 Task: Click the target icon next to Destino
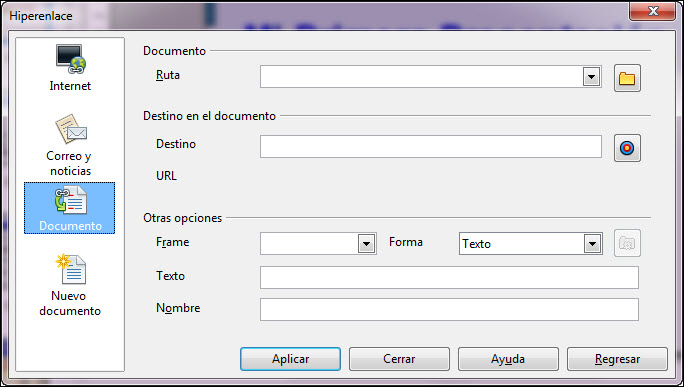(627, 148)
